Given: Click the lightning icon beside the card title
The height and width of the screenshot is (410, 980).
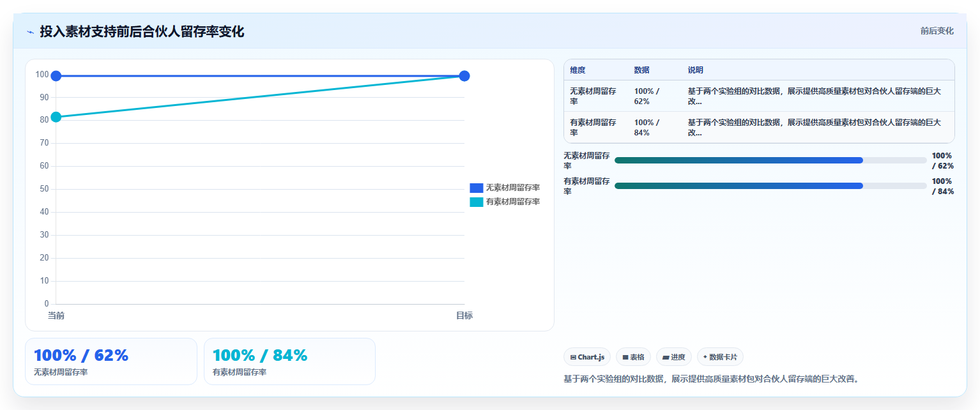Looking at the screenshot, I should click(30, 31).
